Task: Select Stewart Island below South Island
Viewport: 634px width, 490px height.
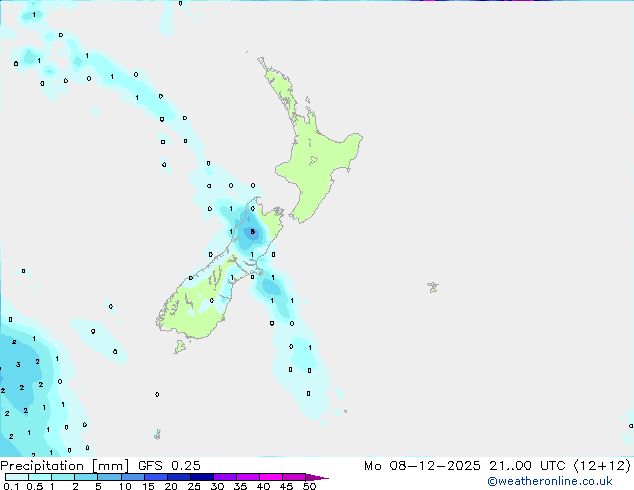Action: 180,347
